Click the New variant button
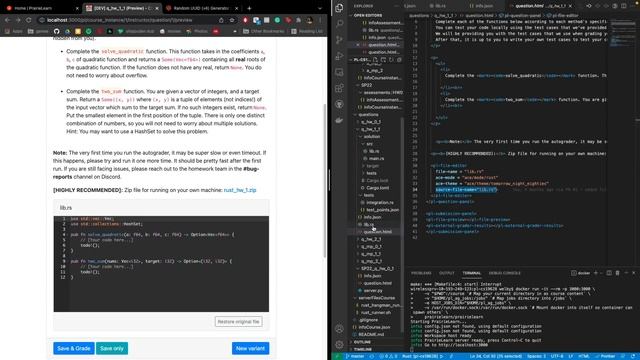 click(x=250, y=348)
